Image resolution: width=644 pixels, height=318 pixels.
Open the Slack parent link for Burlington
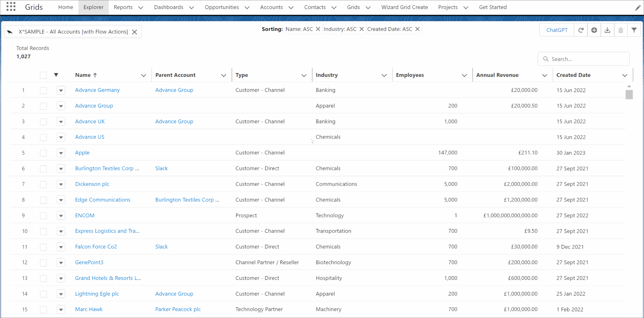162,168
